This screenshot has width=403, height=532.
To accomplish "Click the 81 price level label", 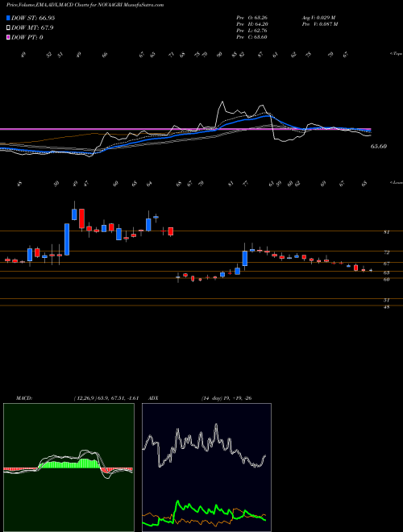I will click(x=386, y=232).
